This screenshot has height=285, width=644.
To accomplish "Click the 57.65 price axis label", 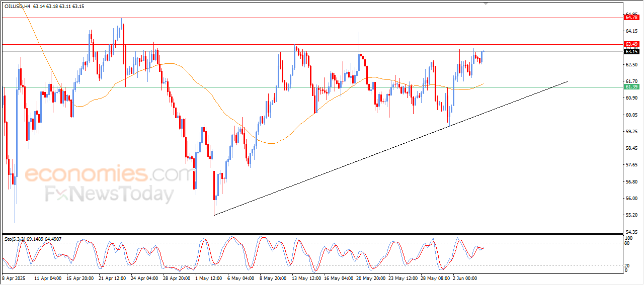I will [631, 164].
